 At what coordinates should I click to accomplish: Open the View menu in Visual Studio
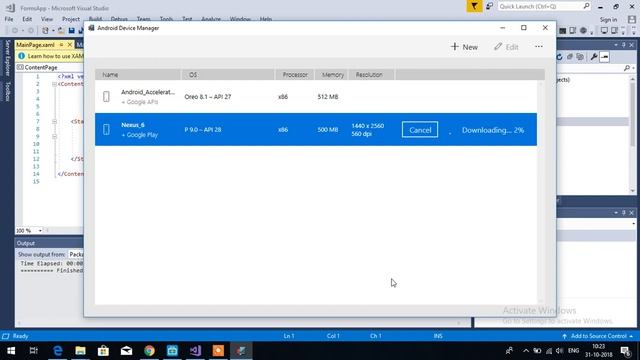[x=47, y=19]
